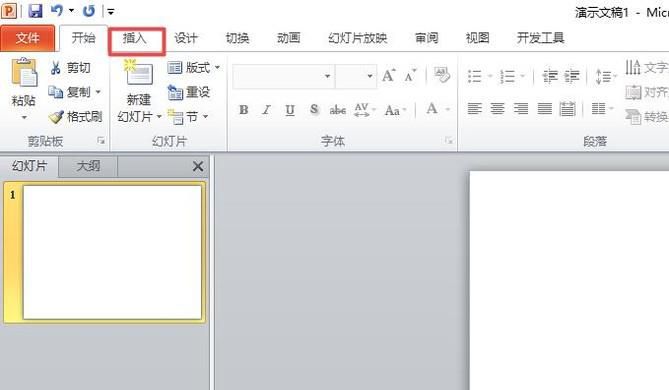The image size is (669, 390).
Task: Click 重设 (Reset) slide button
Action: [x=189, y=92]
